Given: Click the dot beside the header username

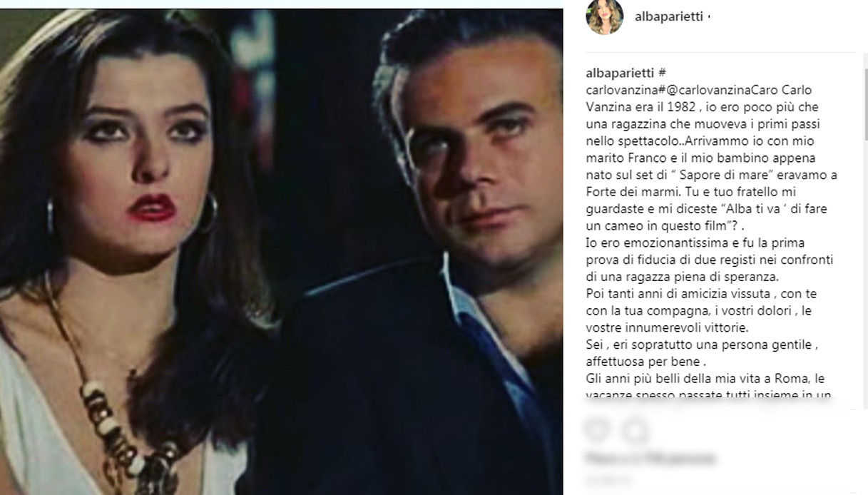Looking at the screenshot, I should point(708,17).
